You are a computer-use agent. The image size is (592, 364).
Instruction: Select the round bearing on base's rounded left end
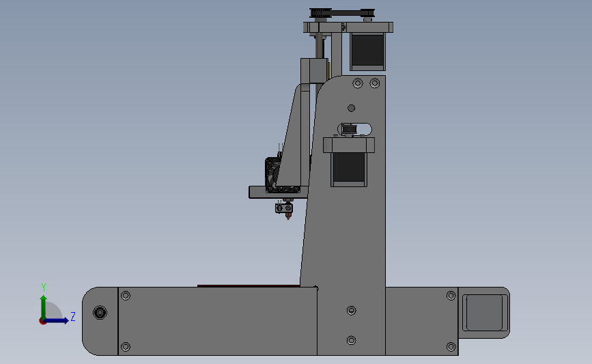100,313
